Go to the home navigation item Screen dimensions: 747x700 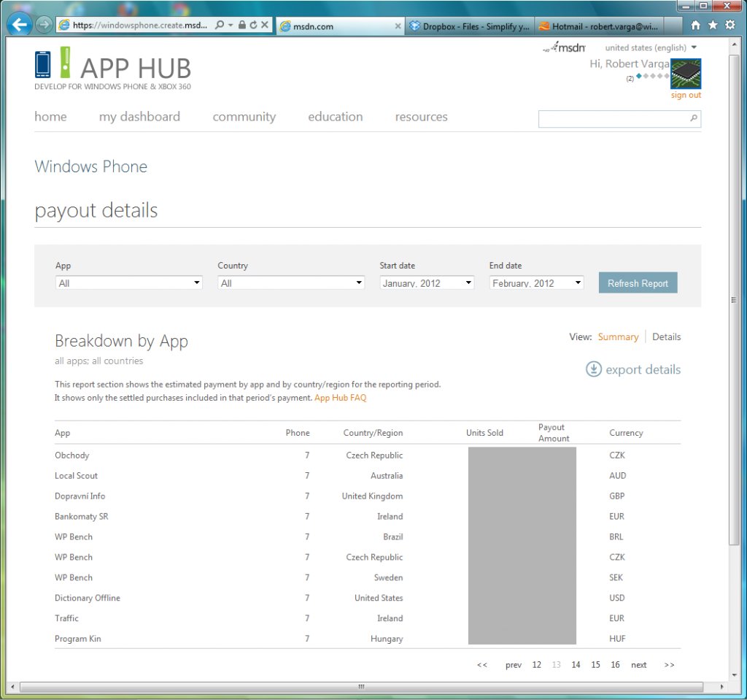coord(50,117)
